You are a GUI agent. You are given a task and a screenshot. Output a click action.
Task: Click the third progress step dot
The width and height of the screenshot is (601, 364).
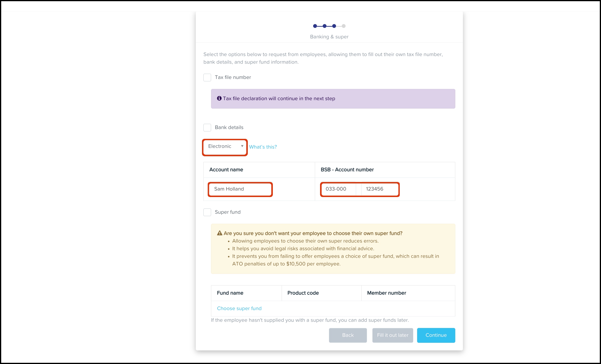tap(334, 26)
